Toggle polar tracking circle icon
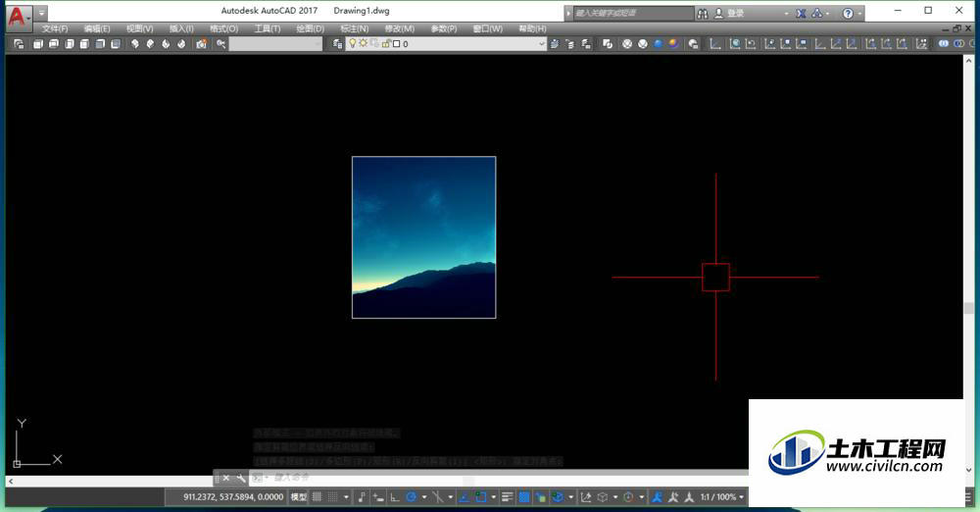Viewport: 980px width, 512px height. pos(411,497)
